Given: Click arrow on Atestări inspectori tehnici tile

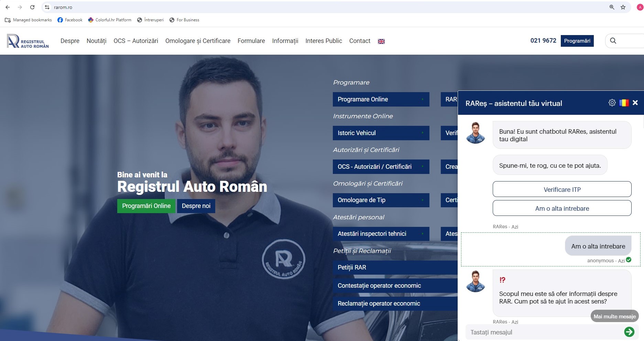Looking at the screenshot, I should pos(423,234).
